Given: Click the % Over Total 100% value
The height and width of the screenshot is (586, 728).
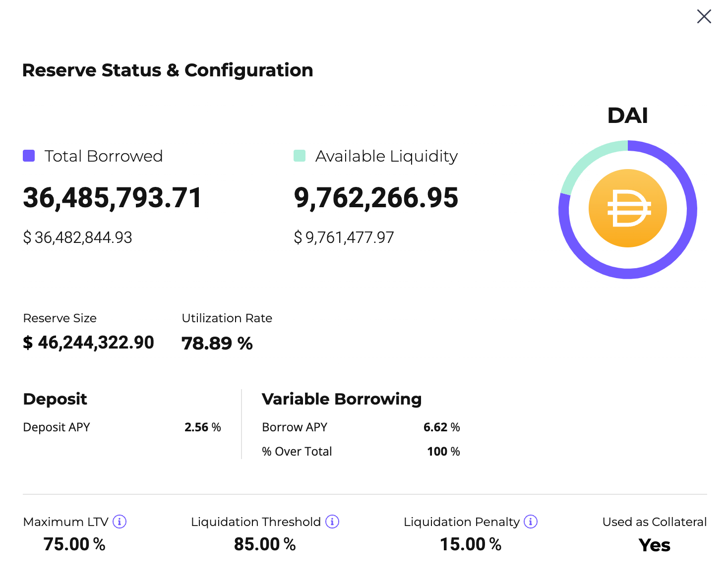Looking at the screenshot, I should [444, 452].
